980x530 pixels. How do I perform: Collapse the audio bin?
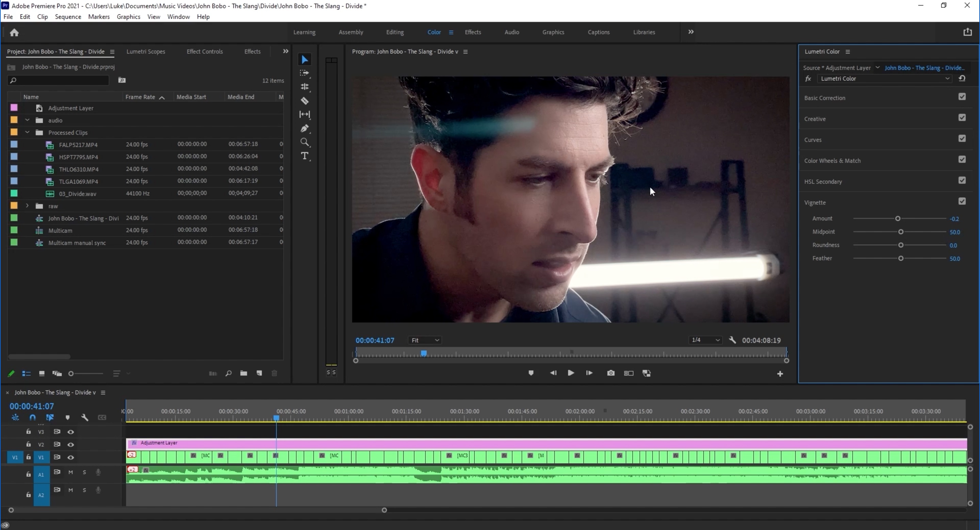(x=27, y=120)
